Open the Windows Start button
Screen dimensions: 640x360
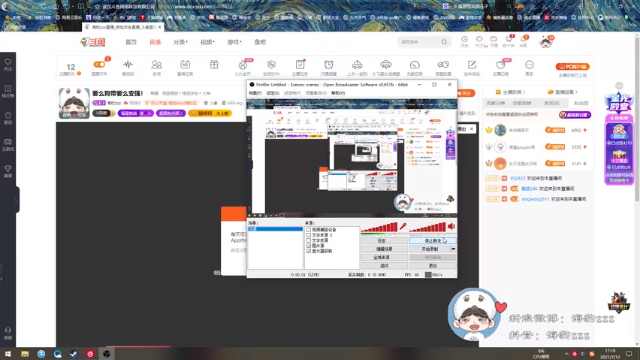pos(8,354)
